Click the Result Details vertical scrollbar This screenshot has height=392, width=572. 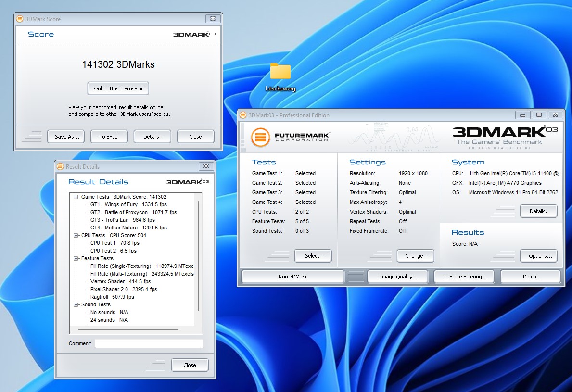point(198,255)
